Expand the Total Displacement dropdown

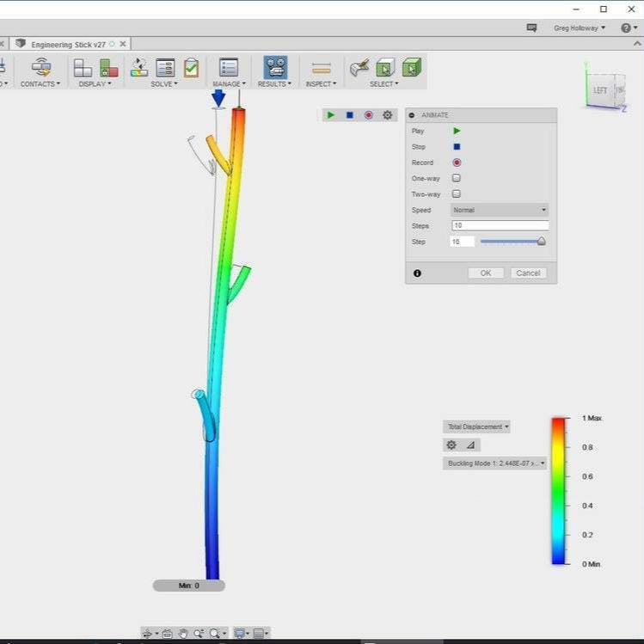(477, 427)
